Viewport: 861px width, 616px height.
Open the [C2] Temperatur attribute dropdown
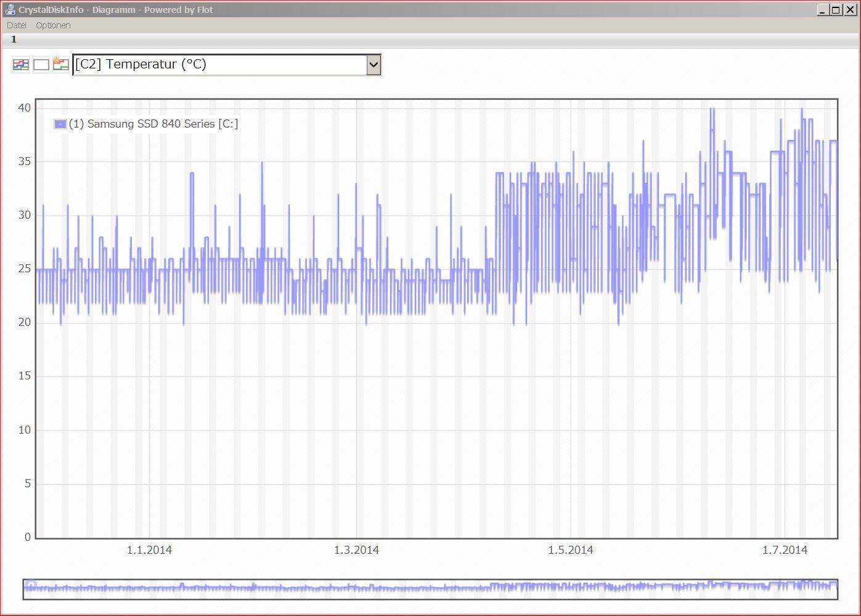pyautogui.click(x=227, y=65)
